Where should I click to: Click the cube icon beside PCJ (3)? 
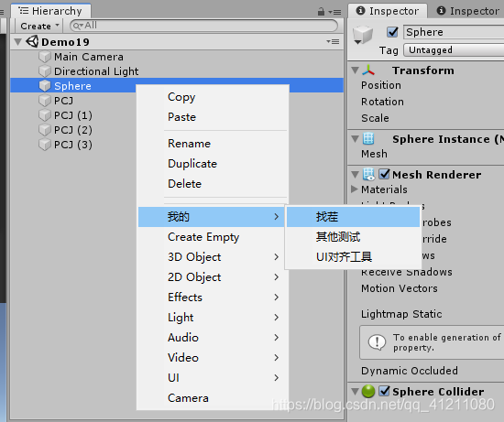45,145
